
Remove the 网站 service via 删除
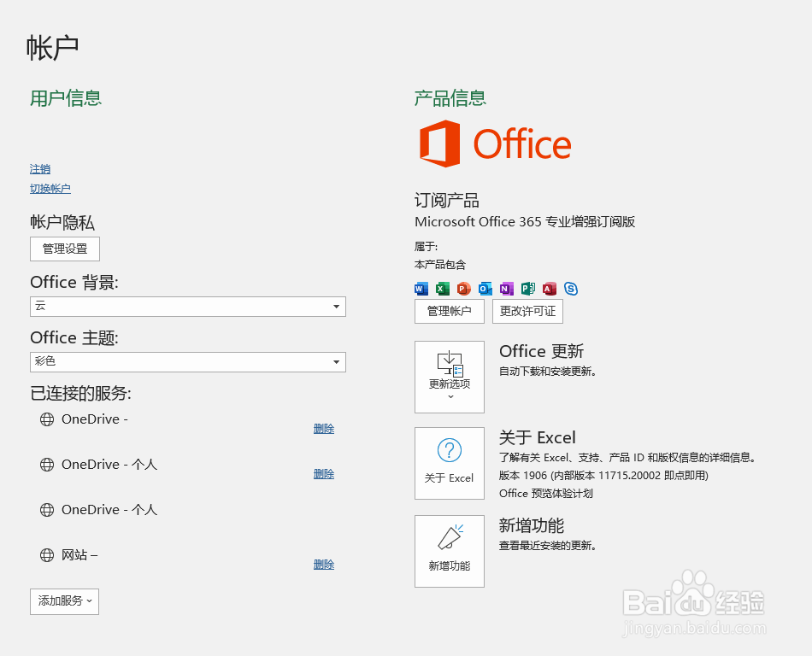324,565
